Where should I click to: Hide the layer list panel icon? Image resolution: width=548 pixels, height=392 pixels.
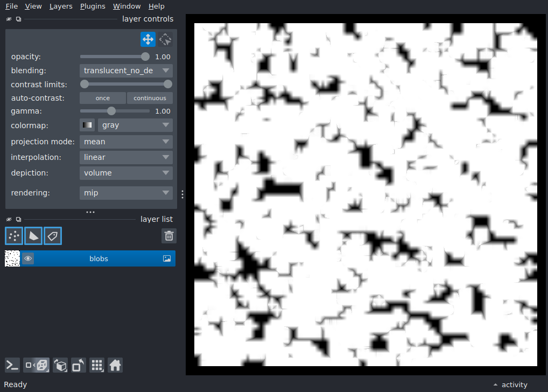point(9,219)
